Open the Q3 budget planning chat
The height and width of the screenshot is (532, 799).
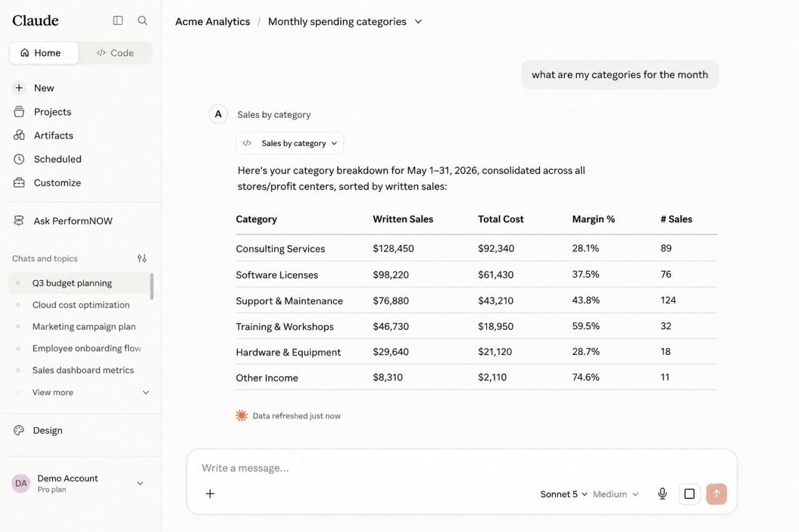(79, 283)
